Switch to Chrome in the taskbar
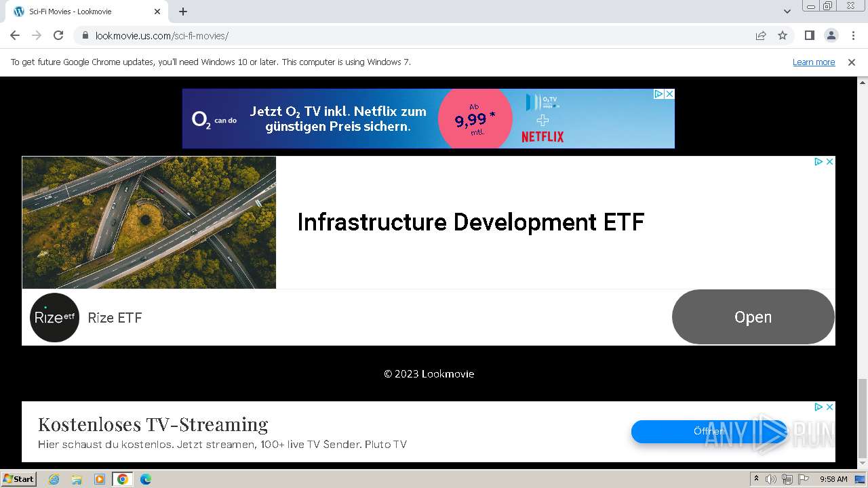 [123, 479]
